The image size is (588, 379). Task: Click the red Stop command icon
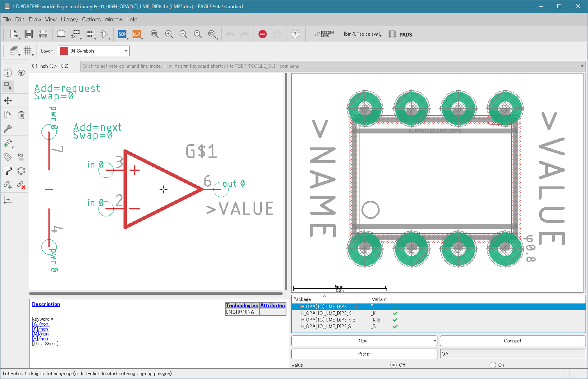263,34
